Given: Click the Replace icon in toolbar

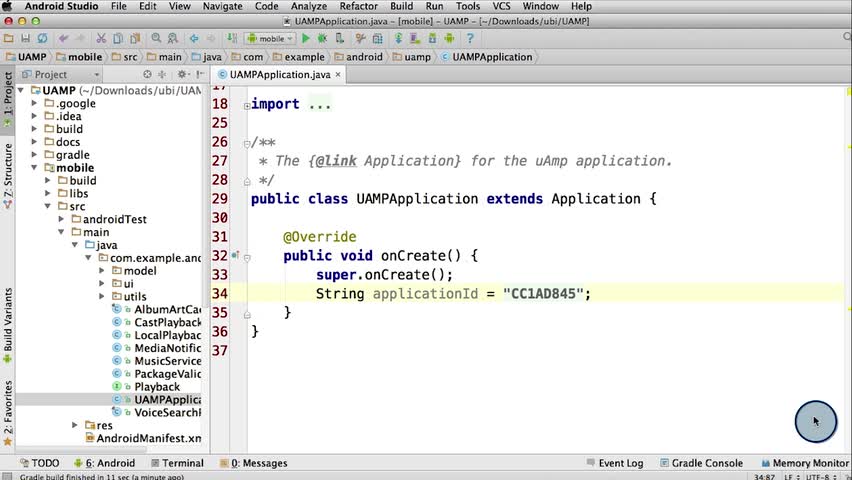Looking at the screenshot, I should point(173,39).
